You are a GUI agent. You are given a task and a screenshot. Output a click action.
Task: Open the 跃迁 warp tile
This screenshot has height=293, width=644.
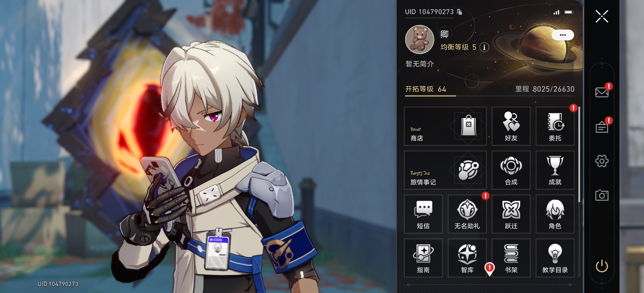tap(511, 214)
